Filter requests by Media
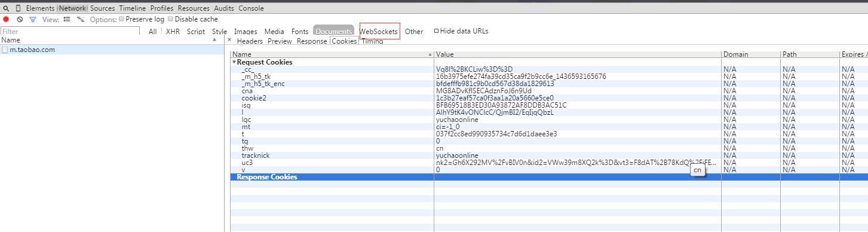 [x=274, y=31]
